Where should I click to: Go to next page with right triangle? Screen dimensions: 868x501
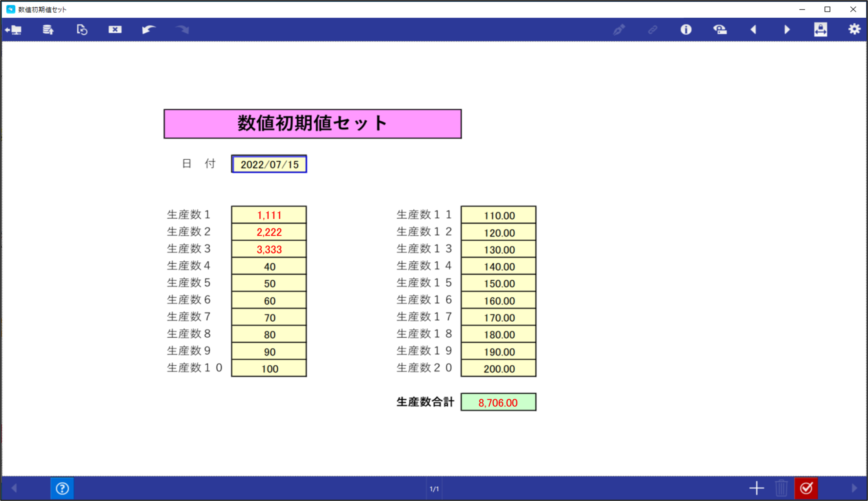pos(787,29)
